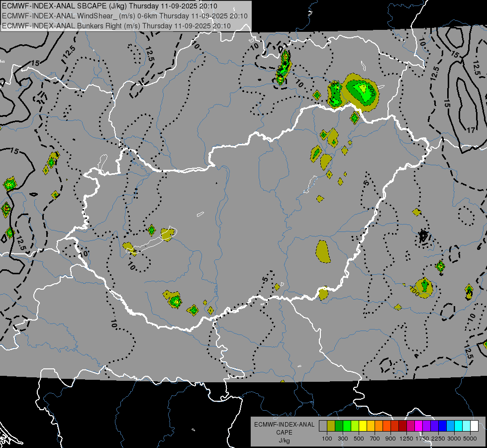Screen dimensions: 487x448
Task: Click the 2250 value under the legend
Action: [438, 439]
